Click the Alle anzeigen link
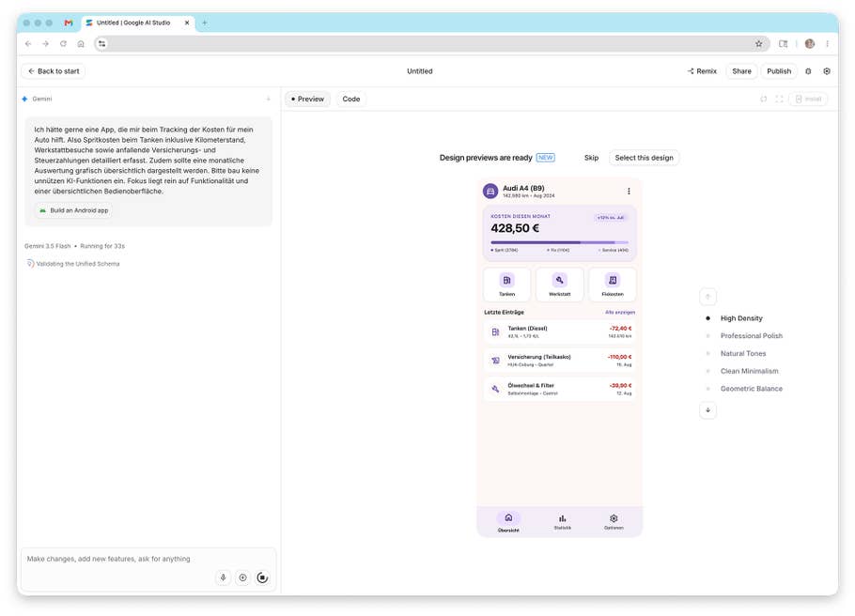The image size is (855, 616). click(620, 313)
